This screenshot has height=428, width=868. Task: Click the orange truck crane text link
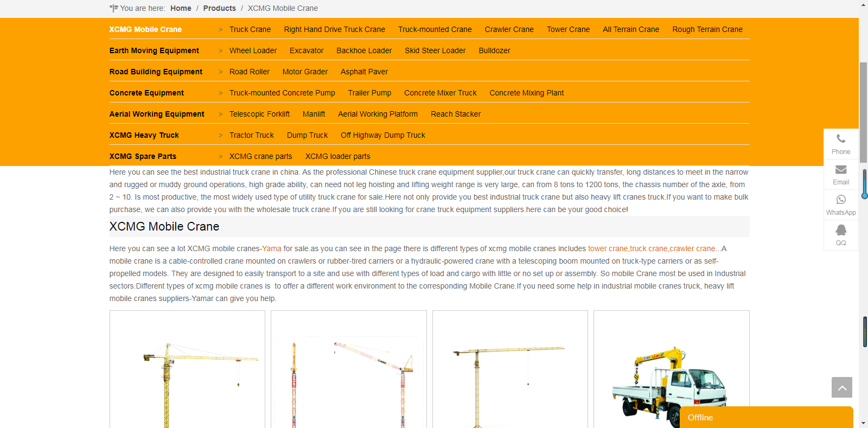point(649,248)
